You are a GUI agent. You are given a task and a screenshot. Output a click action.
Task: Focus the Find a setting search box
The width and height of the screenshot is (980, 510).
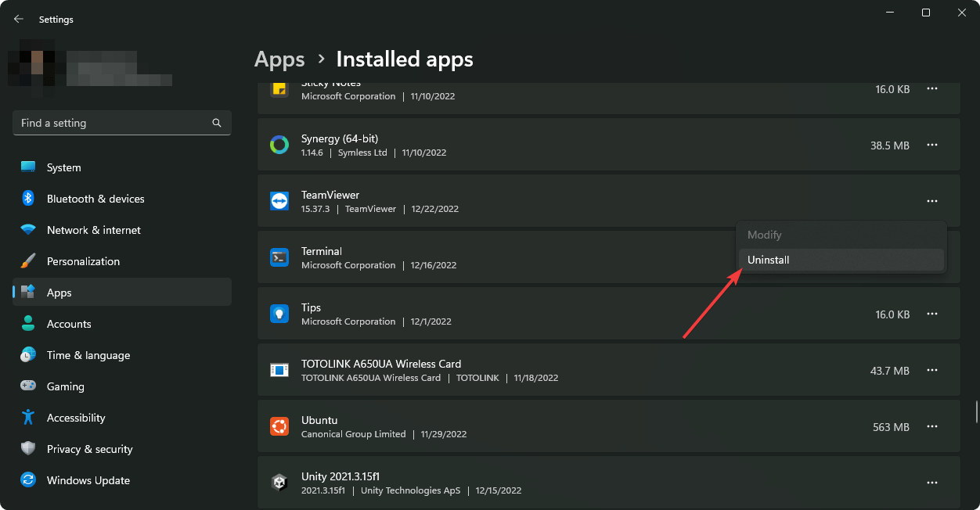122,123
